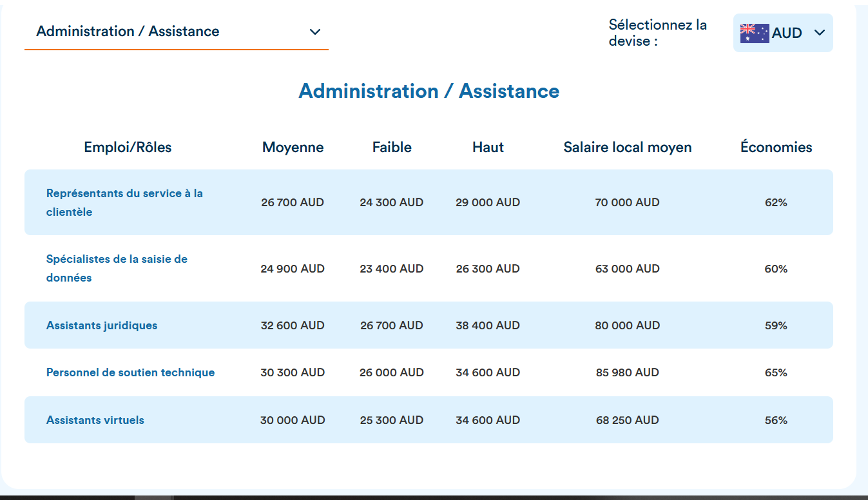Click the 32 600 AUD average cell
The width and height of the screenshot is (868, 500).
point(293,325)
